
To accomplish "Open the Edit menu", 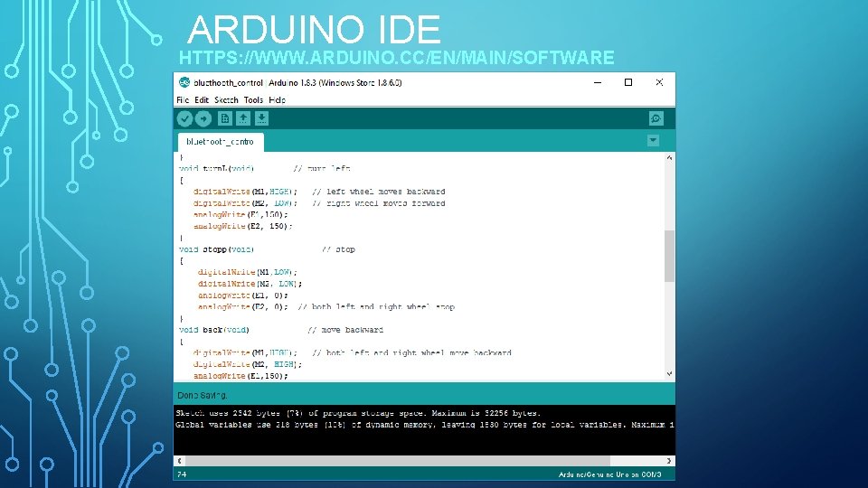I will point(202,100).
